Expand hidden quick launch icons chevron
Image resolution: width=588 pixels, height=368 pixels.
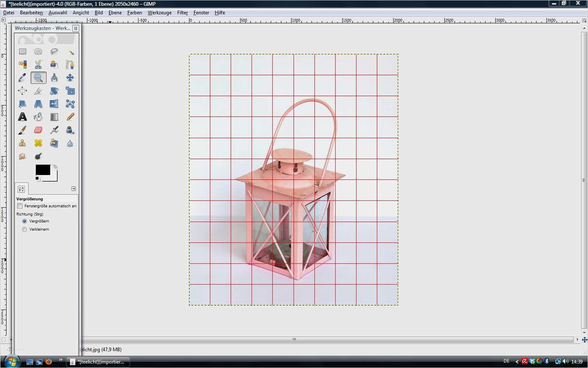coord(61,360)
